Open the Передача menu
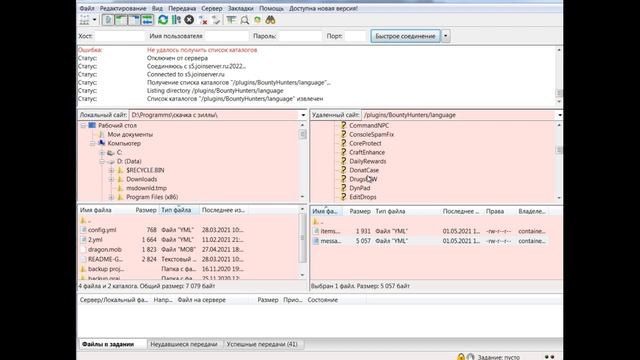640x360 pixels. tap(182, 8)
